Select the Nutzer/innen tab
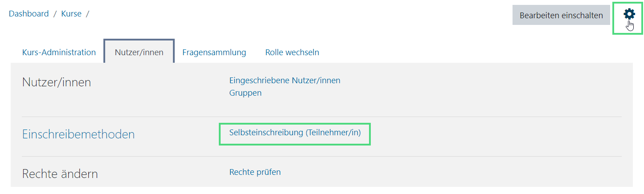This screenshot has width=644, height=194. [139, 52]
